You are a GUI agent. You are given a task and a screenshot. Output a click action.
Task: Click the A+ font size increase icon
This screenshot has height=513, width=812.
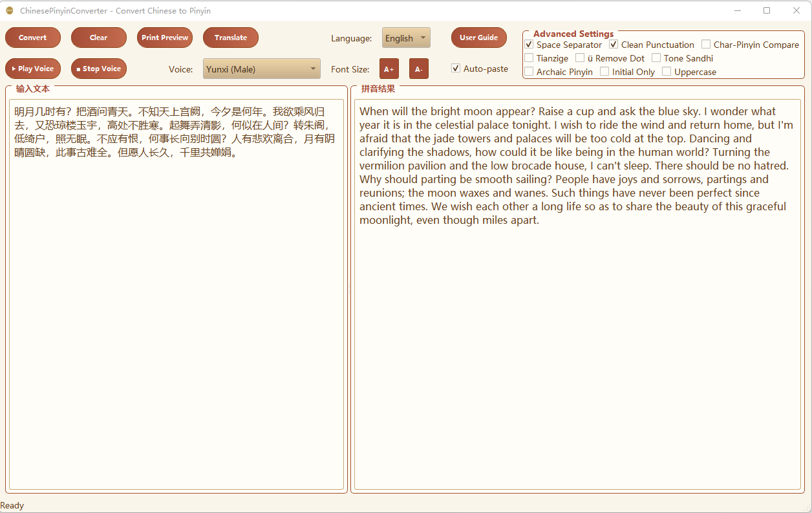coord(389,68)
